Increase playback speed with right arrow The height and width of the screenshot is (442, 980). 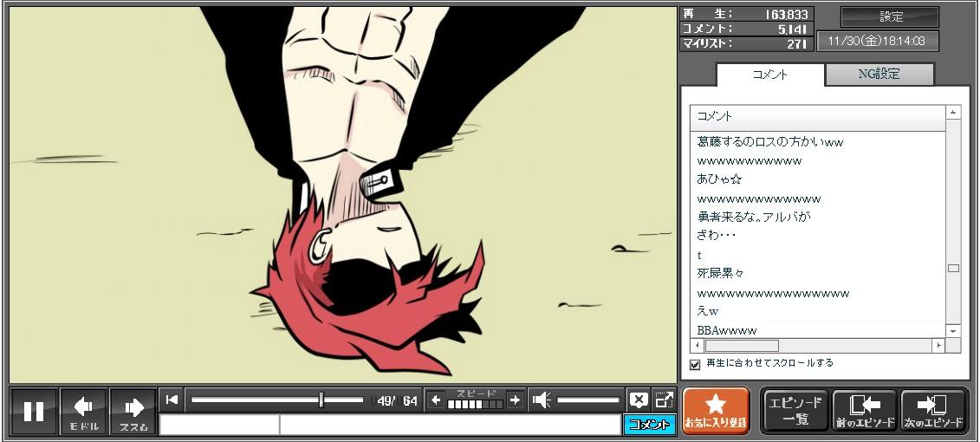coord(515,400)
